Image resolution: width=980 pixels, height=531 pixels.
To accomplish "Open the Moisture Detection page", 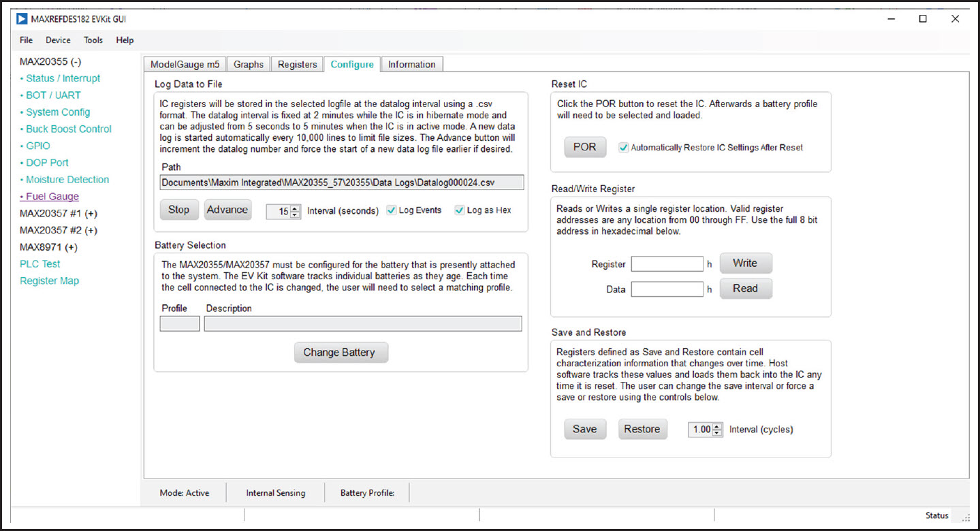I will tap(67, 180).
